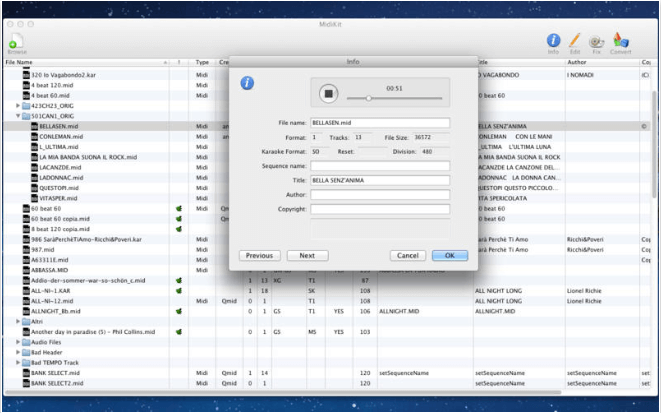Select LA MIA BANDA SUONA IL ROCK.mid
The width and height of the screenshot is (661, 413).
pyautogui.click(x=88, y=157)
